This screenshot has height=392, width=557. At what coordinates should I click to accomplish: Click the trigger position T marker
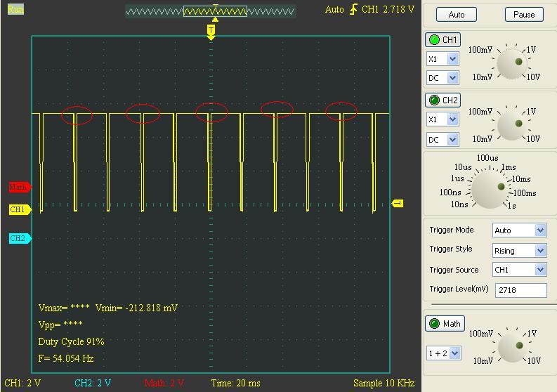tap(211, 30)
